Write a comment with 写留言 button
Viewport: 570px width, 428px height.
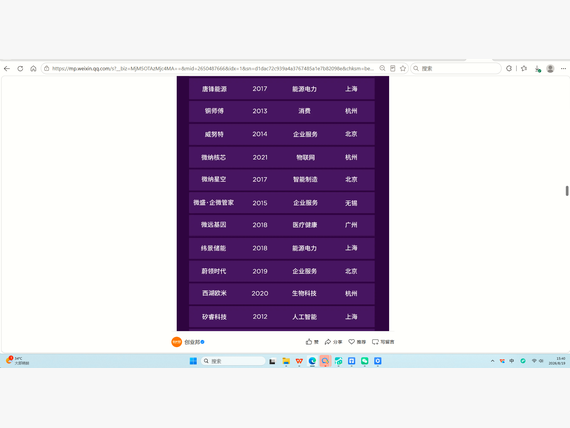coord(383,342)
